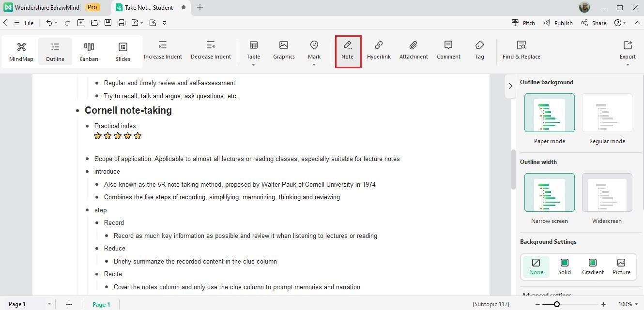
Task: Click the Print icon
Action: click(122, 23)
